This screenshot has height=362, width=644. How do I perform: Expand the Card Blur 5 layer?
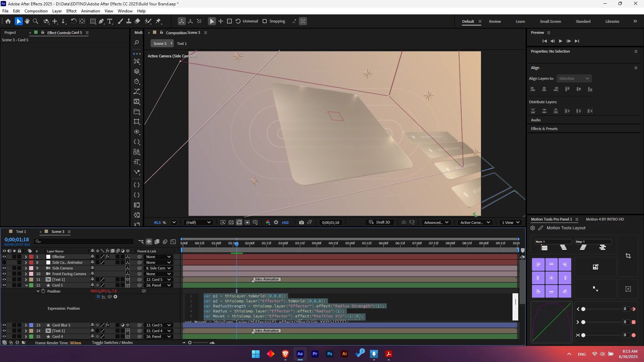26,325
